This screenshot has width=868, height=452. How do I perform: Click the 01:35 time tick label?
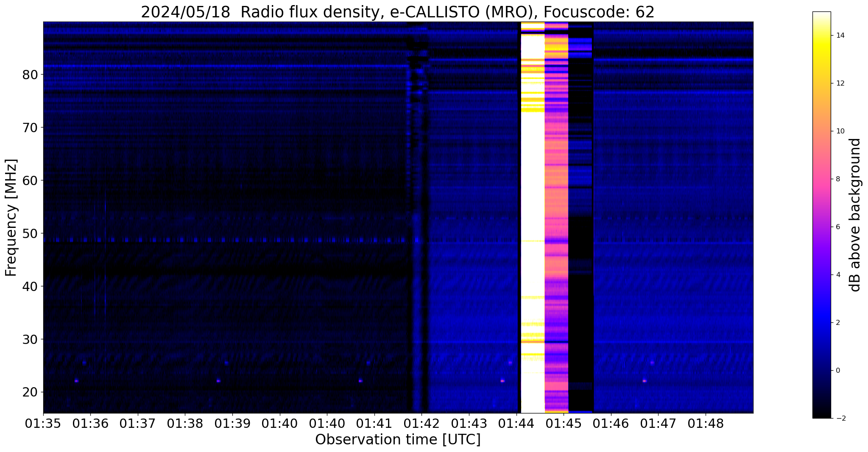pyautogui.click(x=43, y=424)
